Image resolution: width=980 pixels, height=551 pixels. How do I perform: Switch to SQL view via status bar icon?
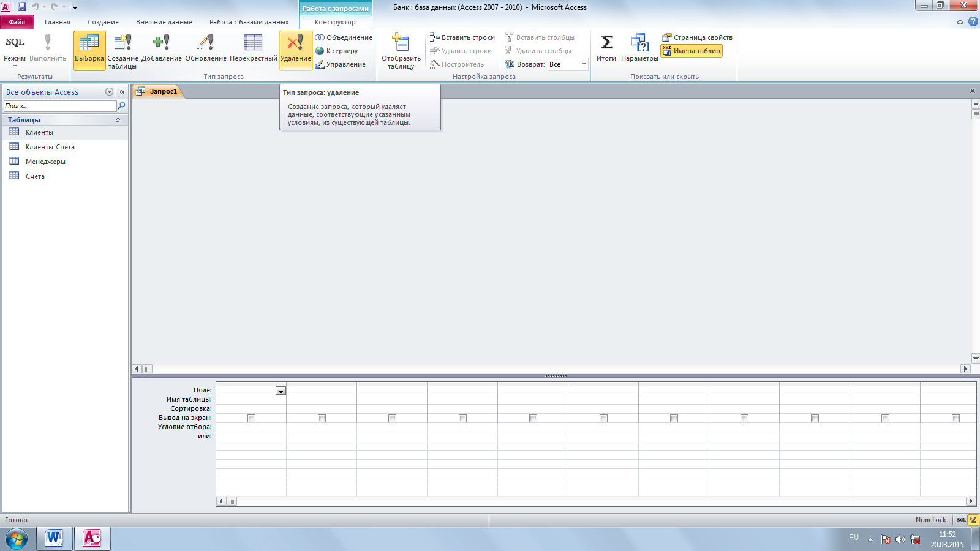coord(961,520)
